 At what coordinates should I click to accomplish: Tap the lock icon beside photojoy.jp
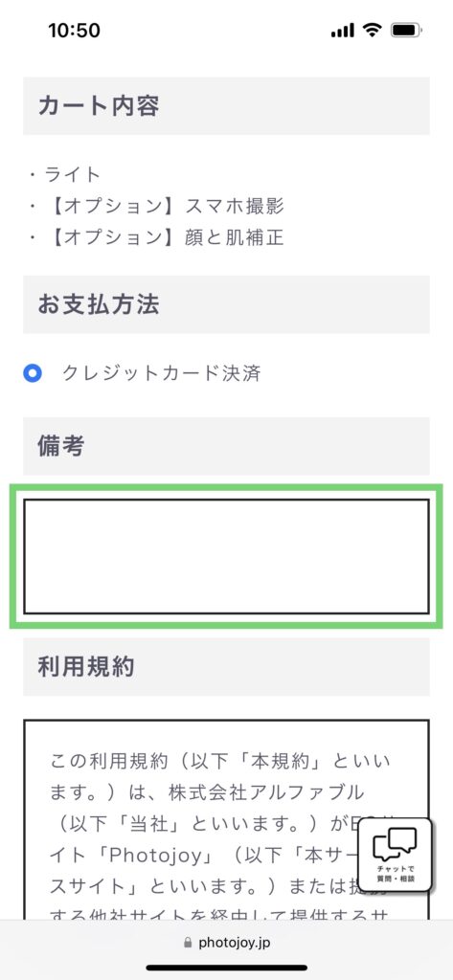(188, 943)
